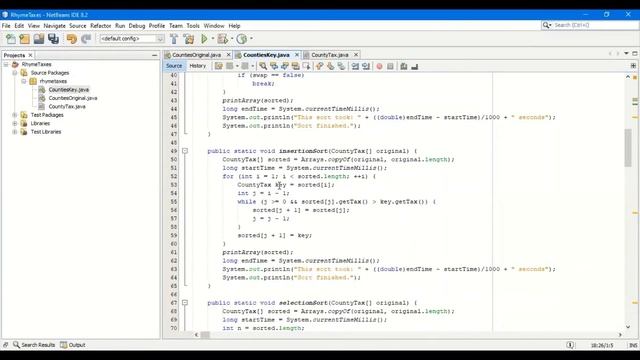Close the CountiesKey.java tab
Viewport: 640px width, 360px height.
tap(297, 55)
